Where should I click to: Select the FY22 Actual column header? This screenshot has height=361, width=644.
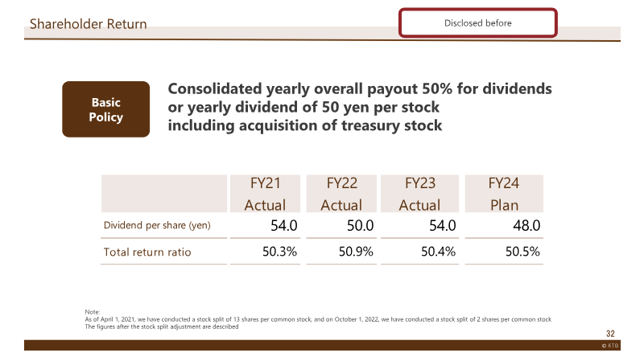[x=341, y=194]
